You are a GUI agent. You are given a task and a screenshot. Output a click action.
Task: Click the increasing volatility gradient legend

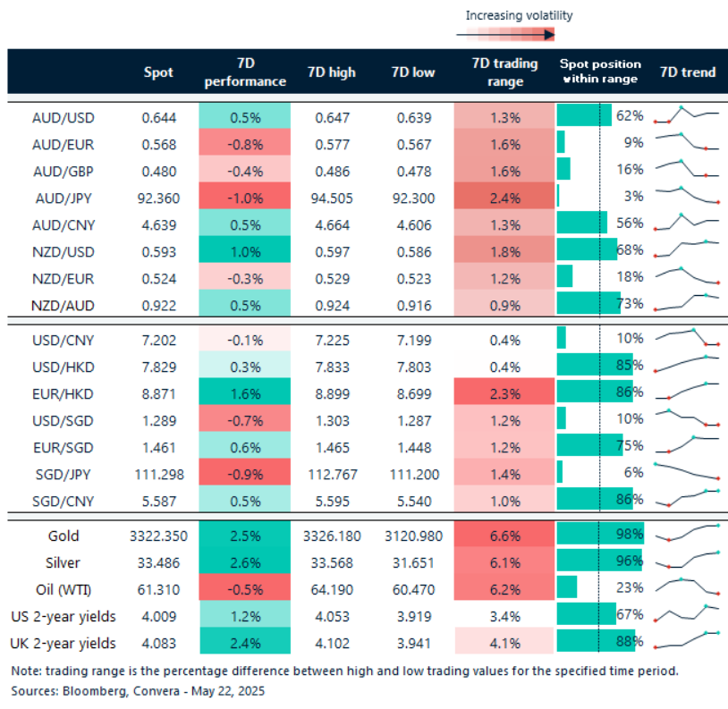point(519,34)
